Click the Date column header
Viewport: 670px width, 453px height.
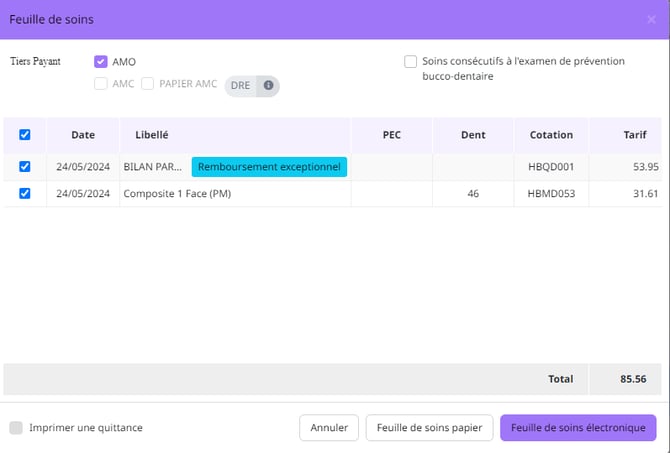click(x=83, y=135)
